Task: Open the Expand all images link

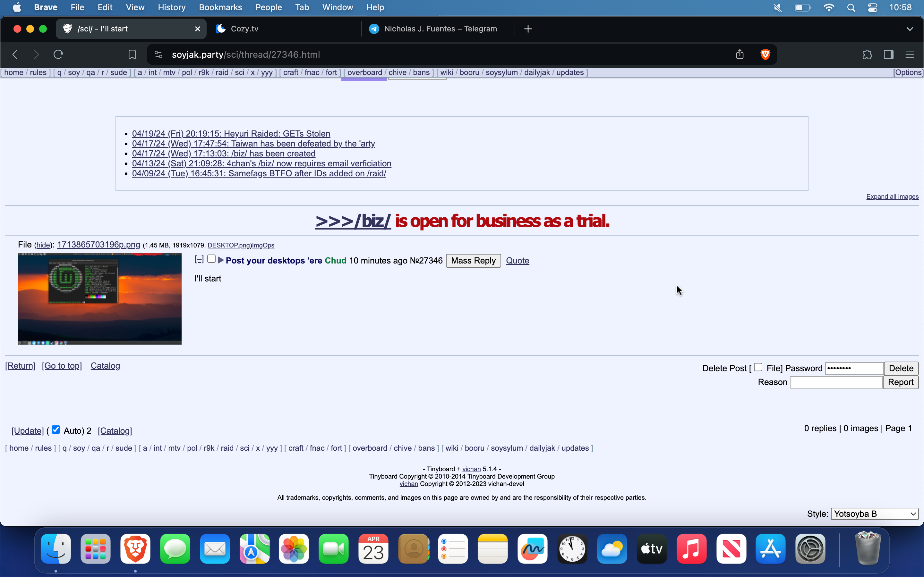Action: click(x=892, y=197)
